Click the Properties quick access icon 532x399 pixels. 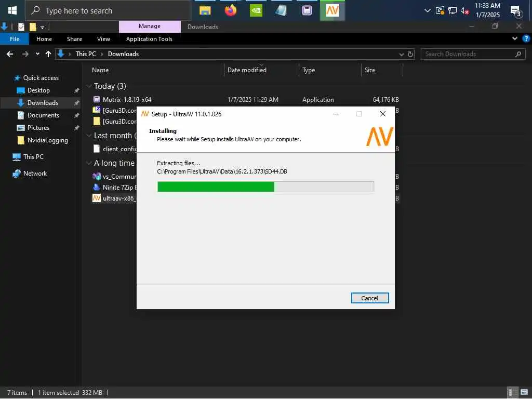[x=21, y=27]
